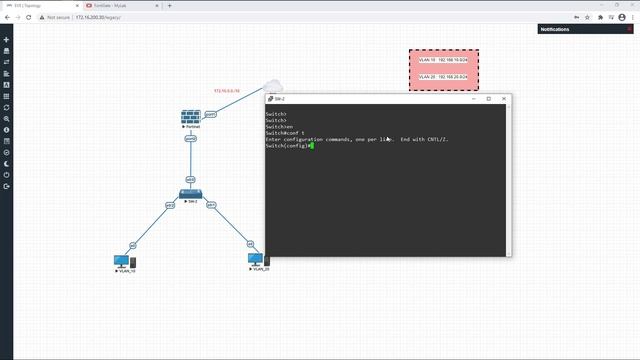The image size is (640, 360).
Task: Toggle night mode moon icon
Action: point(6,164)
